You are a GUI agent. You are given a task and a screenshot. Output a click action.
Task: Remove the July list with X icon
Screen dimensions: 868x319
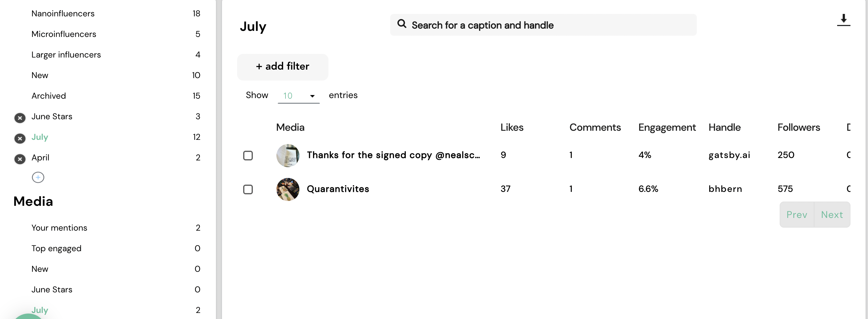pos(20,139)
